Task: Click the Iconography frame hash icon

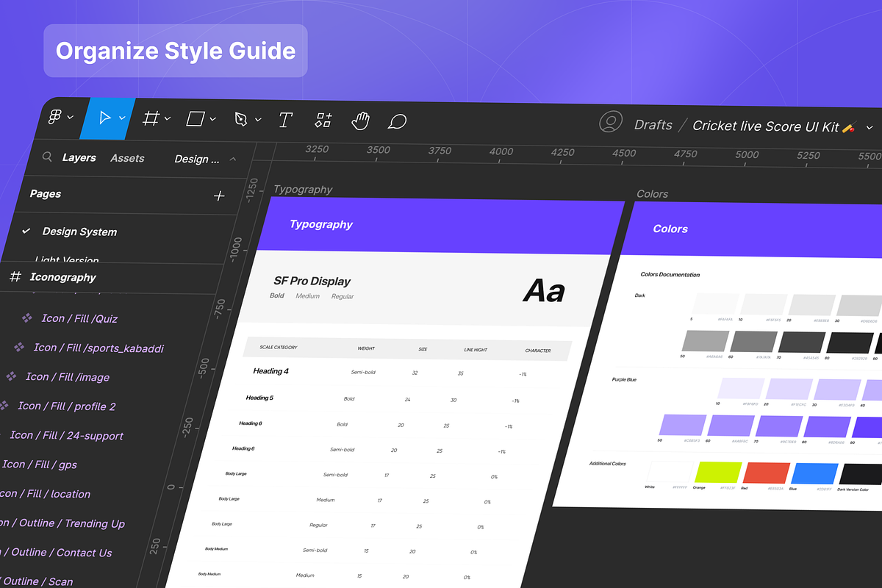Action: pos(15,276)
